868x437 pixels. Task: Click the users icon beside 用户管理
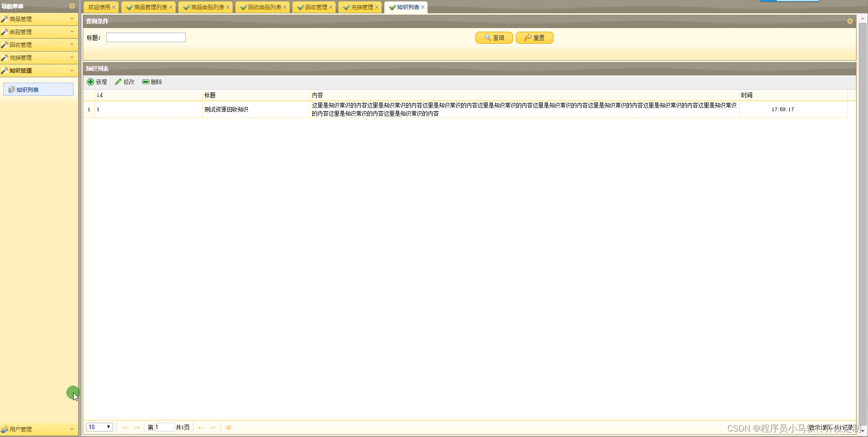5,429
